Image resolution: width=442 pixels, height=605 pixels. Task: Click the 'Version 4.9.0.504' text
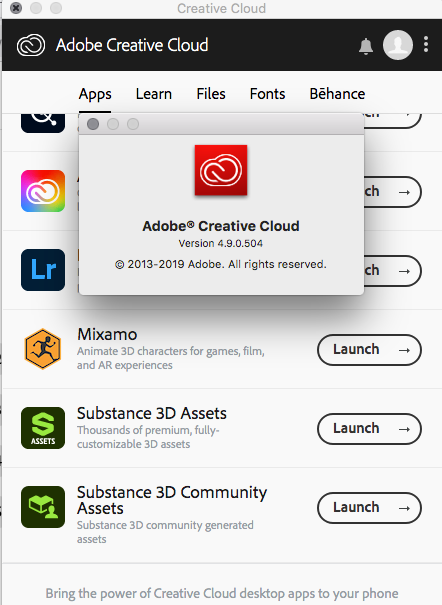pyautogui.click(x=221, y=243)
